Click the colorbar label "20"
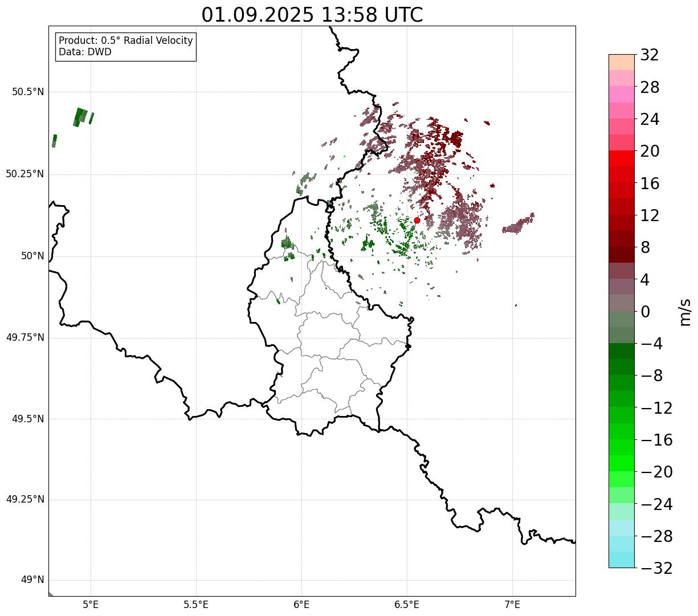 (650, 151)
